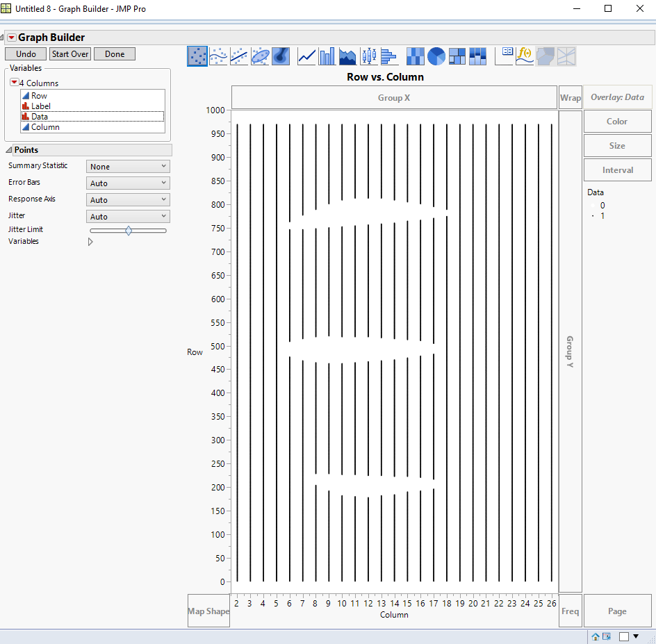Click the Start Over button

tap(70, 54)
